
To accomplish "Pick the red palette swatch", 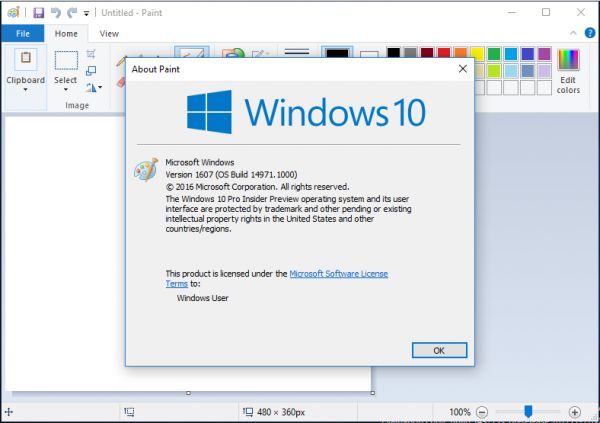I will click(x=444, y=54).
